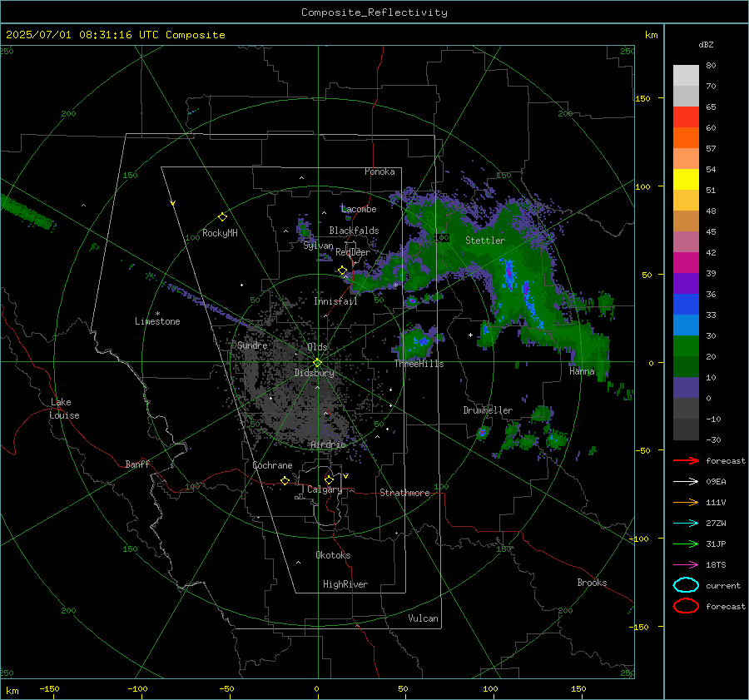Click the 'Okotoks' town label

pyautogui.click(x=333, y=555)
